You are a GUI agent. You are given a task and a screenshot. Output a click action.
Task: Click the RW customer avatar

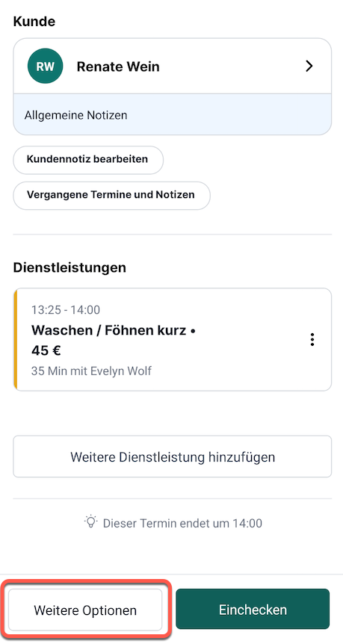(45, 66)
